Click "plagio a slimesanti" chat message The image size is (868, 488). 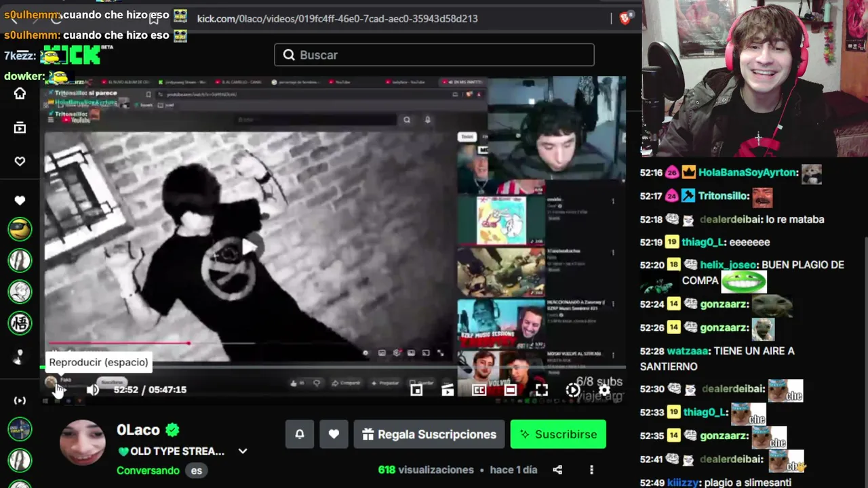click(x=748, y=483)
